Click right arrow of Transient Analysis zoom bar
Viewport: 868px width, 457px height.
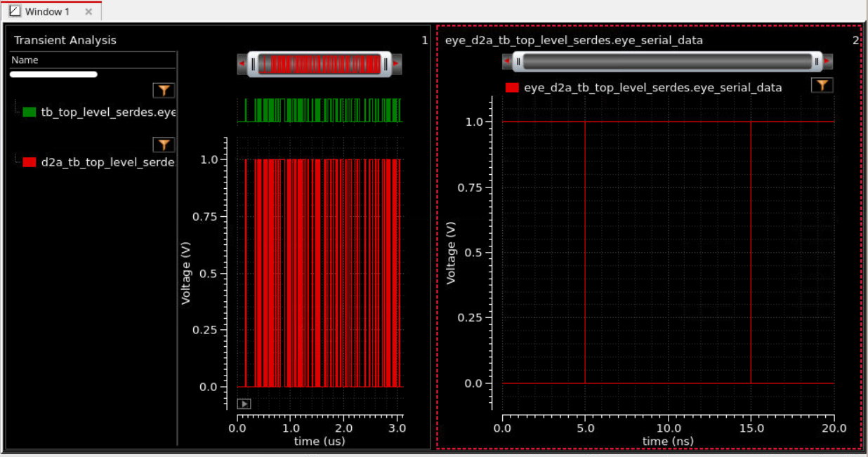tap(396, 64)
